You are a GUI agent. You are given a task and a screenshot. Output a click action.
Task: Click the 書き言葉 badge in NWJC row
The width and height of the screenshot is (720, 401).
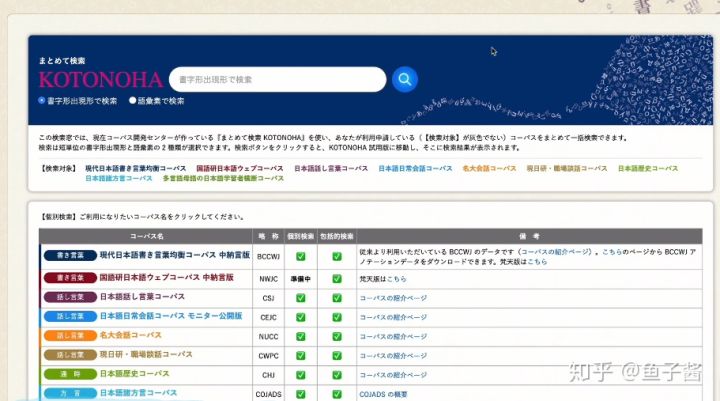pos(70,278)
